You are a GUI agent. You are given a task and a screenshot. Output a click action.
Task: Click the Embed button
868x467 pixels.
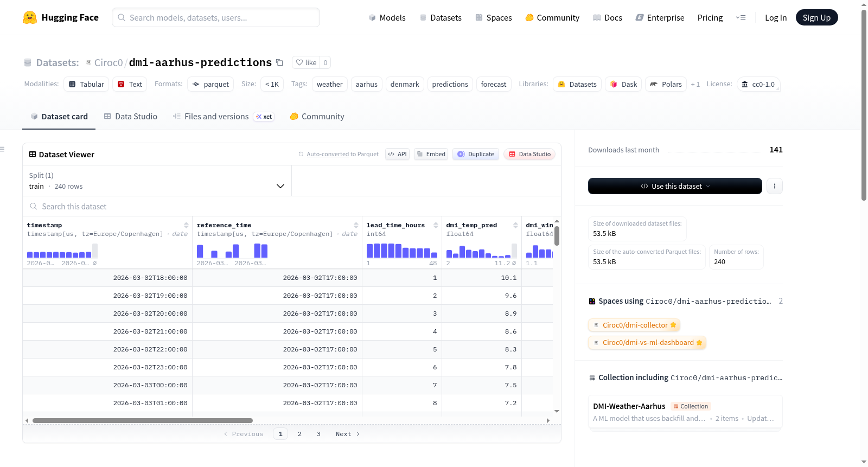click(431, 154)
